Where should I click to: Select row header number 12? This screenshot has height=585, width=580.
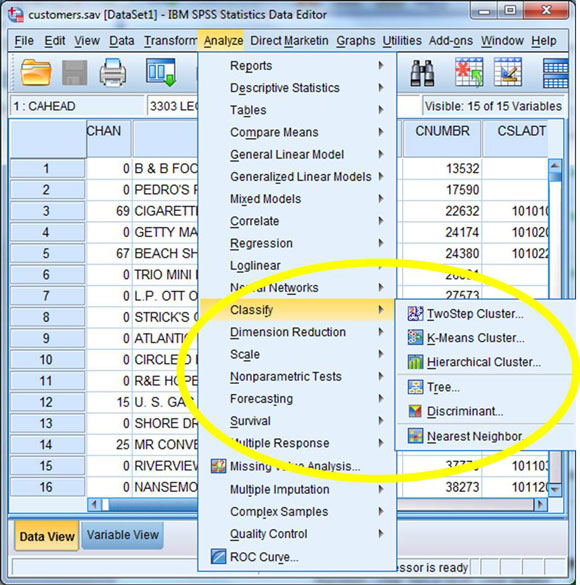point(47,402)
